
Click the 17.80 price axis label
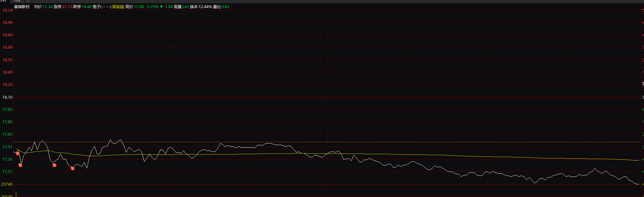pos(7,122)
